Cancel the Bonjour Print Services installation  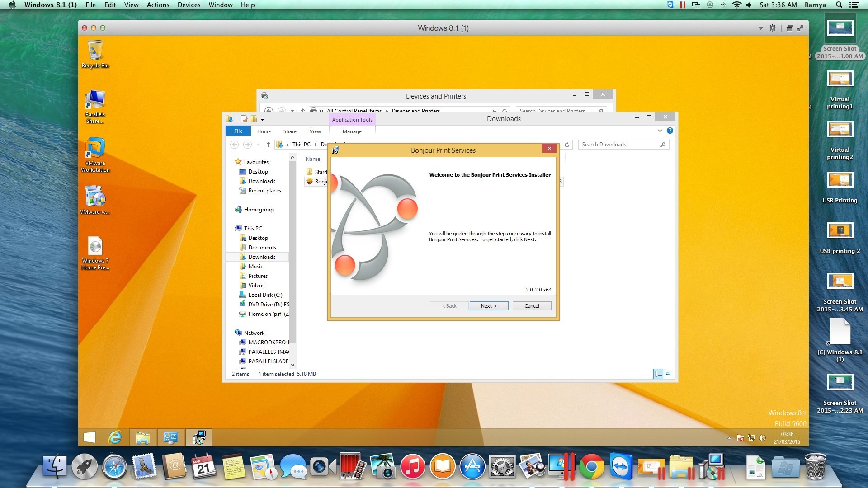532,306
